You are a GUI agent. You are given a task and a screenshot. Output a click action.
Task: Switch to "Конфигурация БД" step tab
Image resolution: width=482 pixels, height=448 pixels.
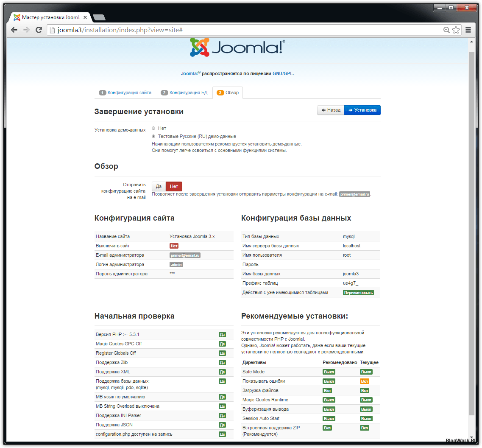[184, 93]
